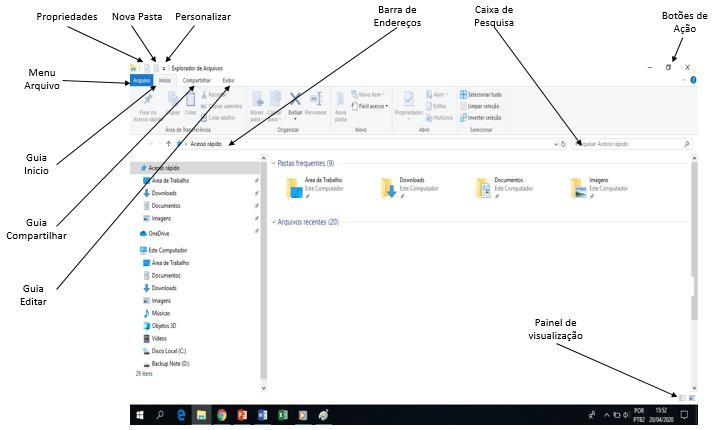Click the help question mark icon

[693, 80]
